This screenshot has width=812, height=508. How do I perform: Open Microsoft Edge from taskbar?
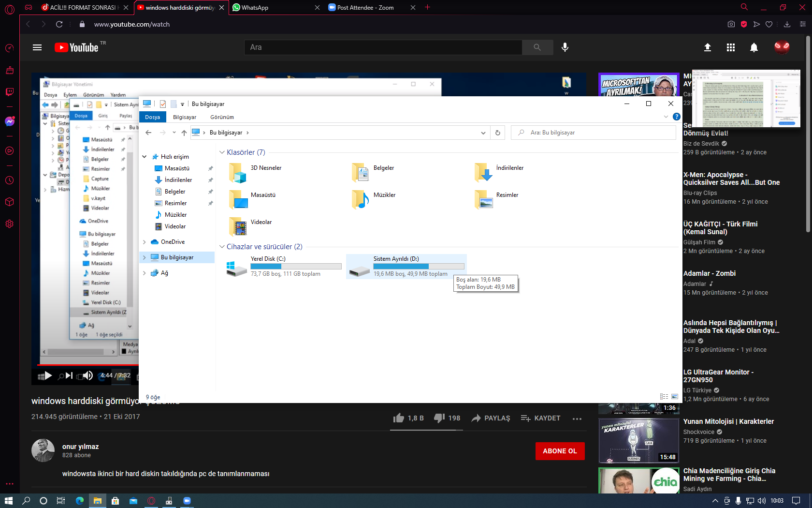tap(80, 501)
